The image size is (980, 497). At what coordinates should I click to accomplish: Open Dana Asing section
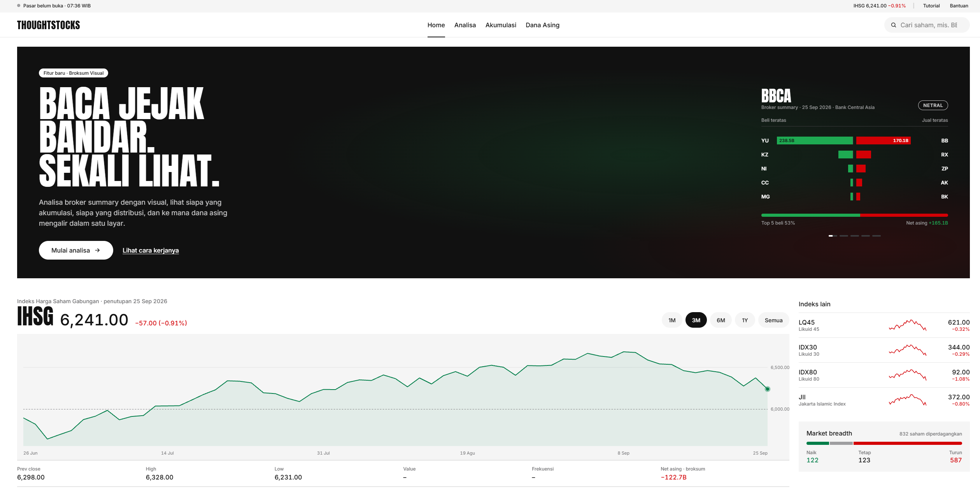(x=542, y=25)
